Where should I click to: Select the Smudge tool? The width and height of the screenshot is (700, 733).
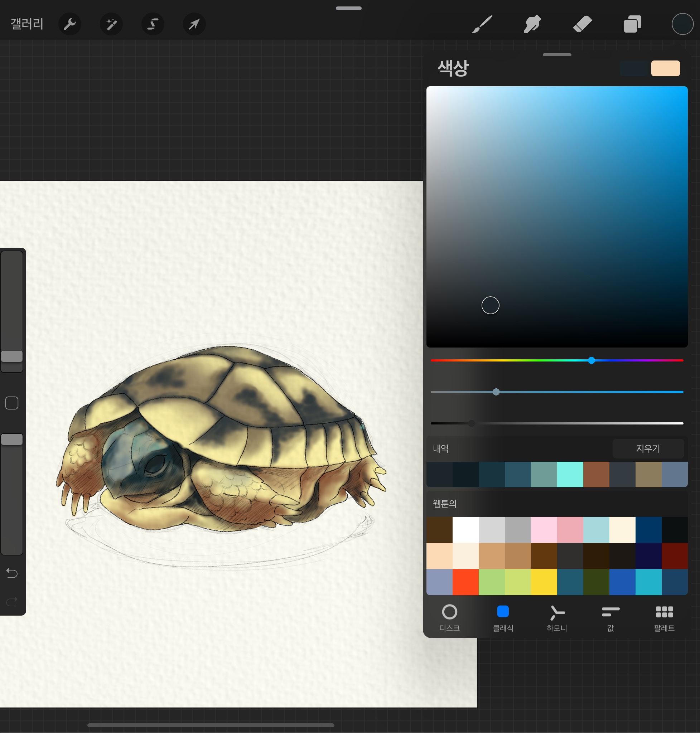coord(532,24)
